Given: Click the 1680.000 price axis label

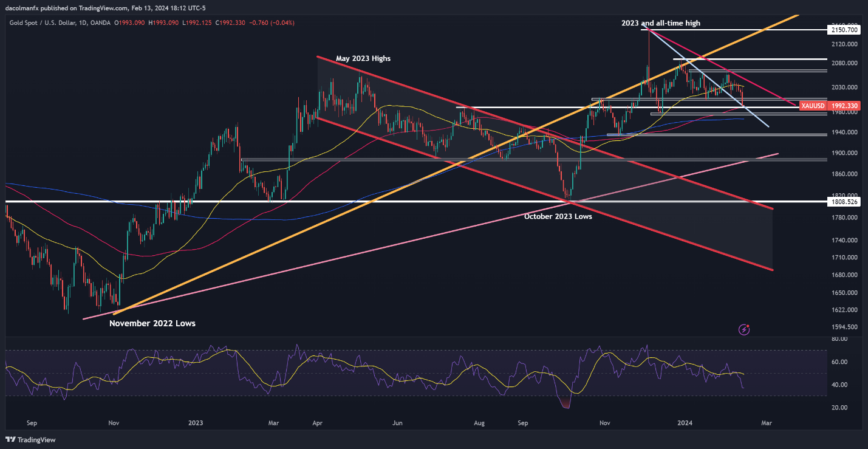Looking at the screenshot, I should [844, 275].
